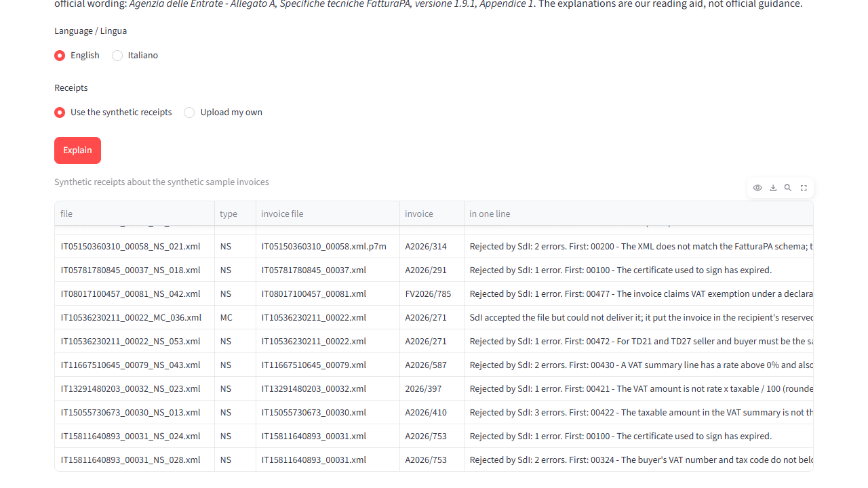Click the 00422 taxable amount error summary

click(x=639, y=413)
